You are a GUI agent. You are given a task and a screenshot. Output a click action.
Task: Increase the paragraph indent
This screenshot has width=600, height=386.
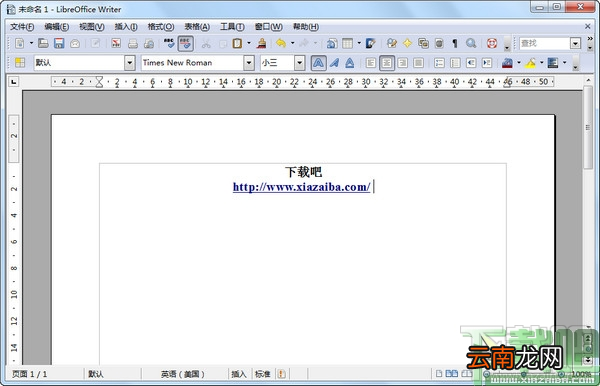(487, 63)
